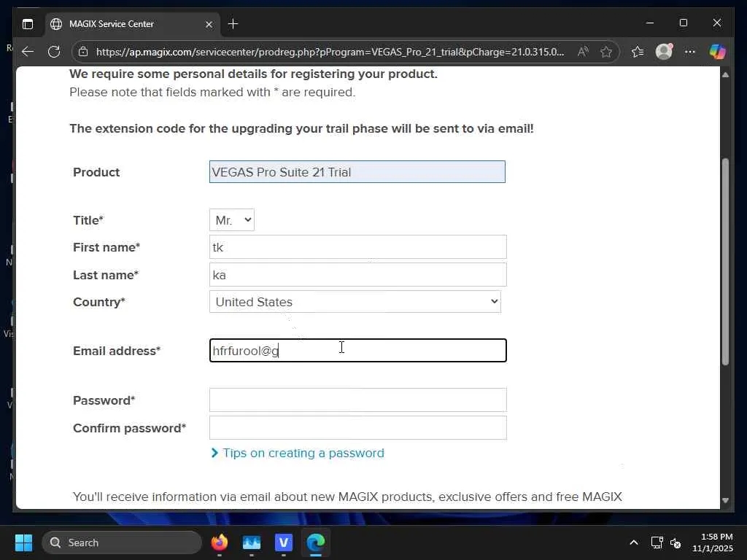Image resolution: width=747 pixels, height=560 pixels.
Task: Click the vertical scrollbar thumb
Action: click(x=725, y=262)
